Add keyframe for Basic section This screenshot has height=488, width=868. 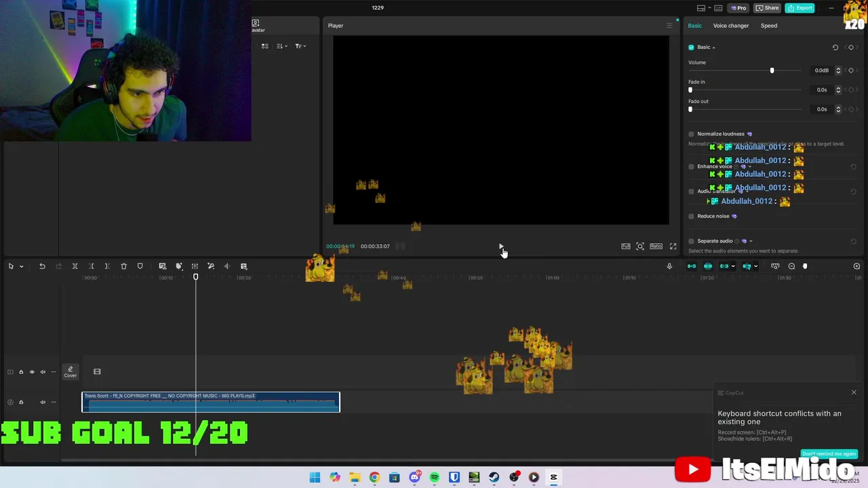[x=851, y=47]
